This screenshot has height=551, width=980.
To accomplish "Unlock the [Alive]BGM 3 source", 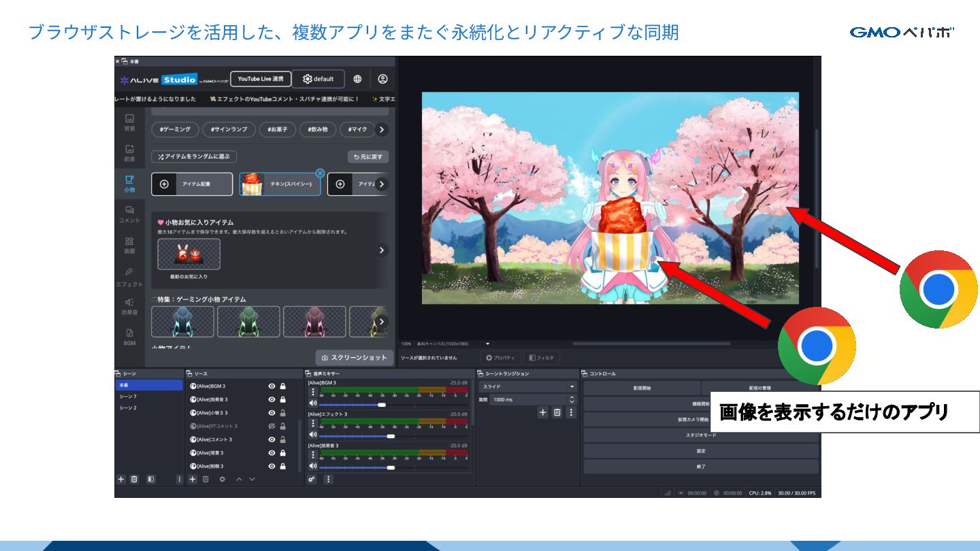I will click(282, 386).
